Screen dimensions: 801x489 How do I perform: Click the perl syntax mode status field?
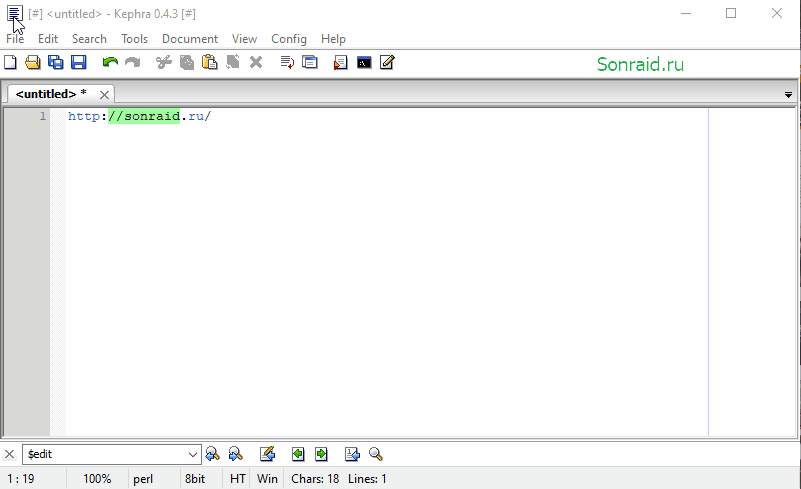[x=143, y=479]
